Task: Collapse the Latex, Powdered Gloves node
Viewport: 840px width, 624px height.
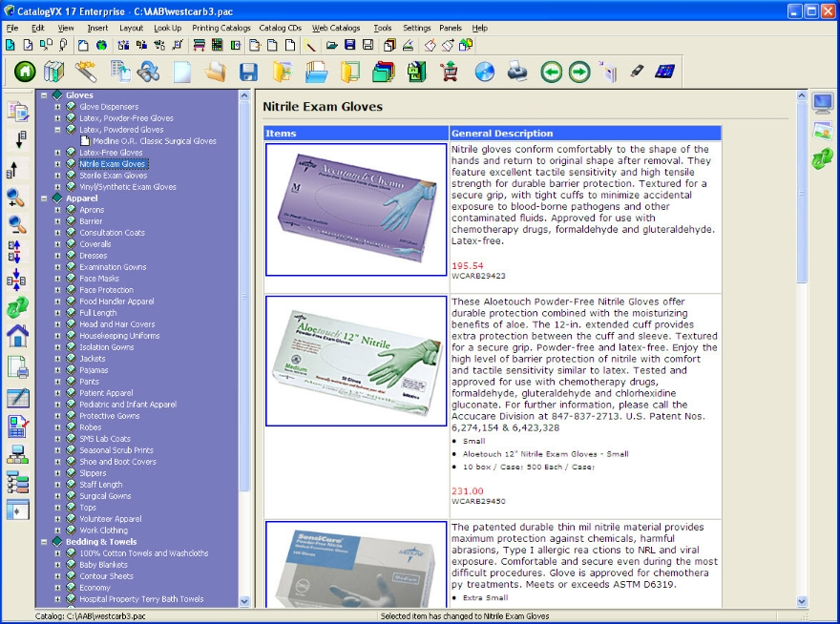Action: pos(57,130)
